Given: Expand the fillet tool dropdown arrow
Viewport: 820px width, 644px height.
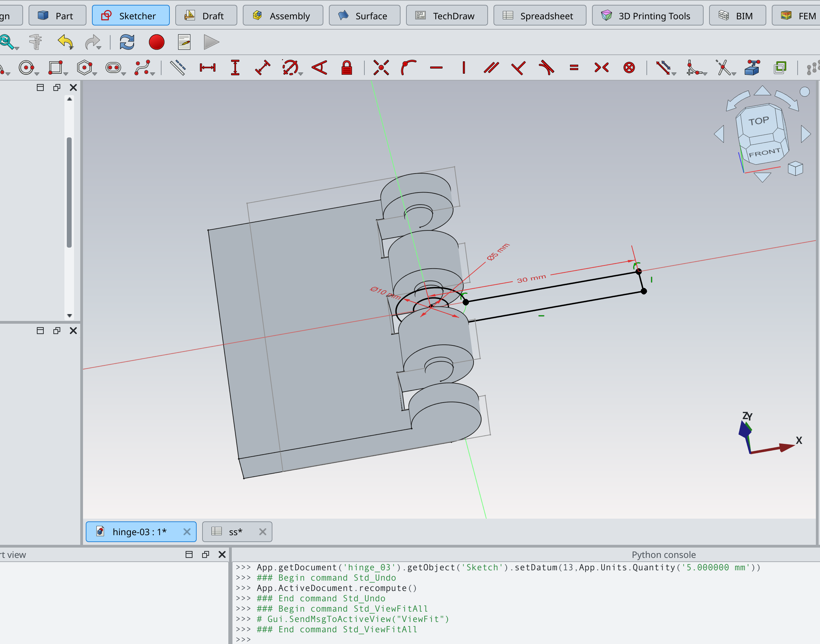Looking at the screenshot, I should click(705, 73).
